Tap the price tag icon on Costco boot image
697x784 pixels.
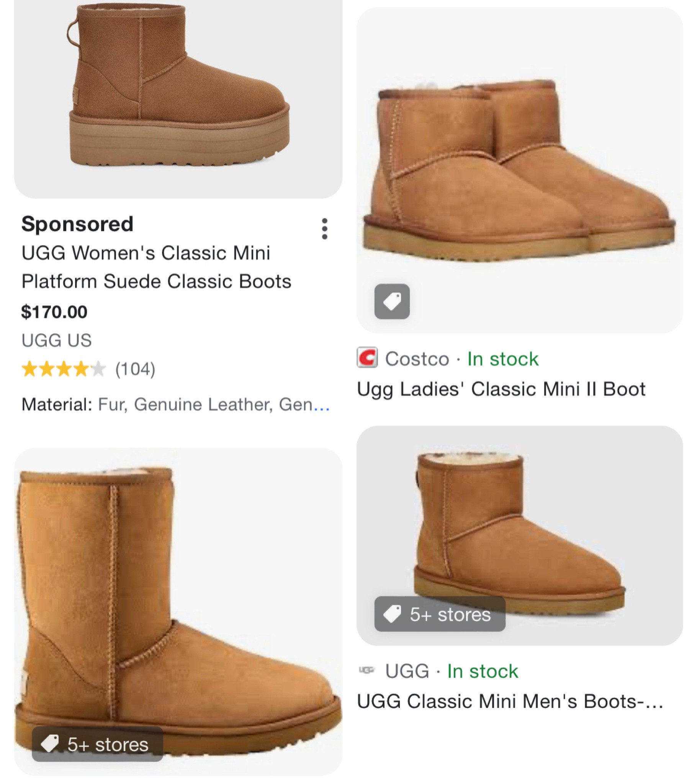[x=392, y=302]
